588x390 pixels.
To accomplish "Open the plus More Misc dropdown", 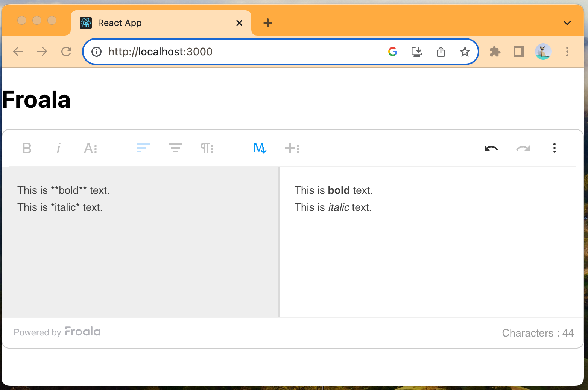I will point(292,148).
